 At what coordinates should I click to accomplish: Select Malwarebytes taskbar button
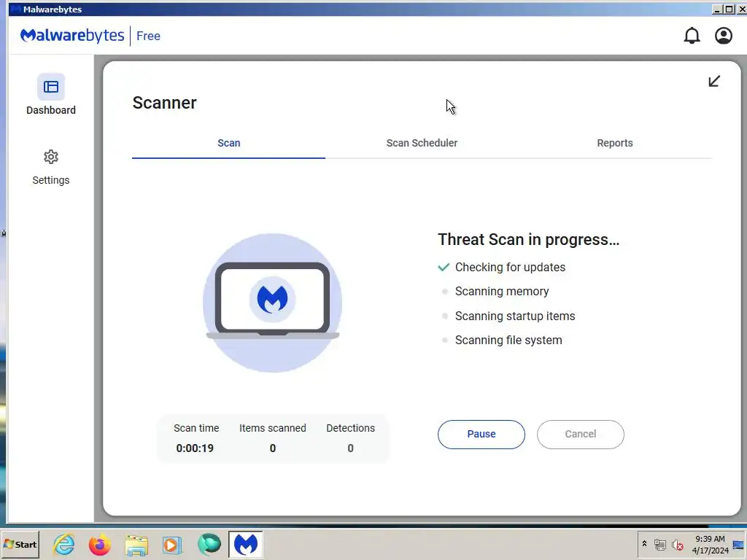point(245,544)
